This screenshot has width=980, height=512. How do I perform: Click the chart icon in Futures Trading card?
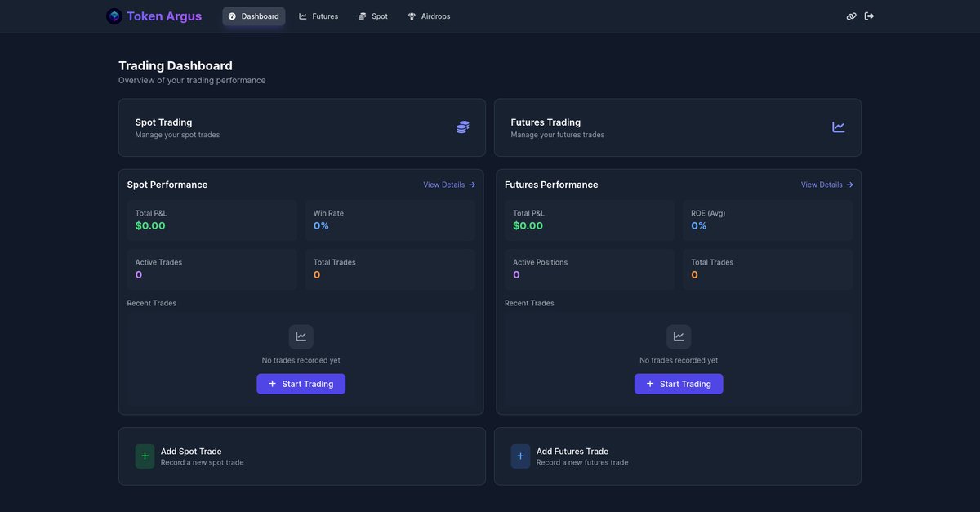pos(839,127)
